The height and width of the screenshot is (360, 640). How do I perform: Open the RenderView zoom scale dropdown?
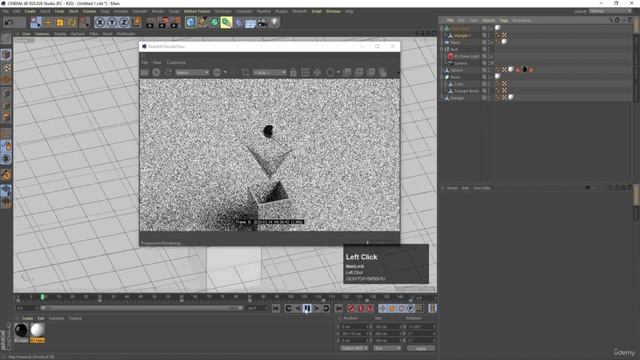[269, 73]
